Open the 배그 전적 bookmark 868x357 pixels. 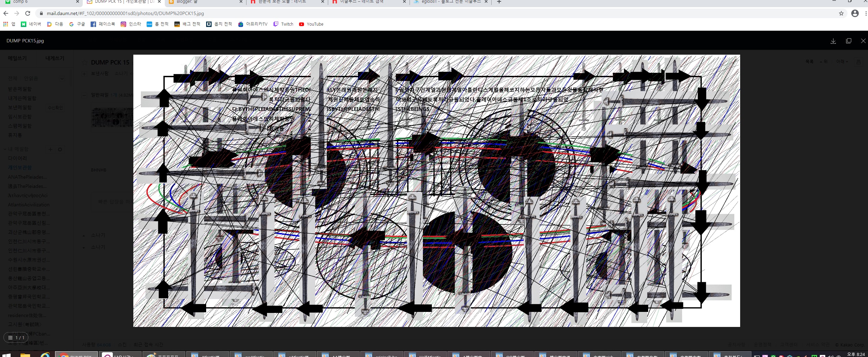tap(187, 24)
